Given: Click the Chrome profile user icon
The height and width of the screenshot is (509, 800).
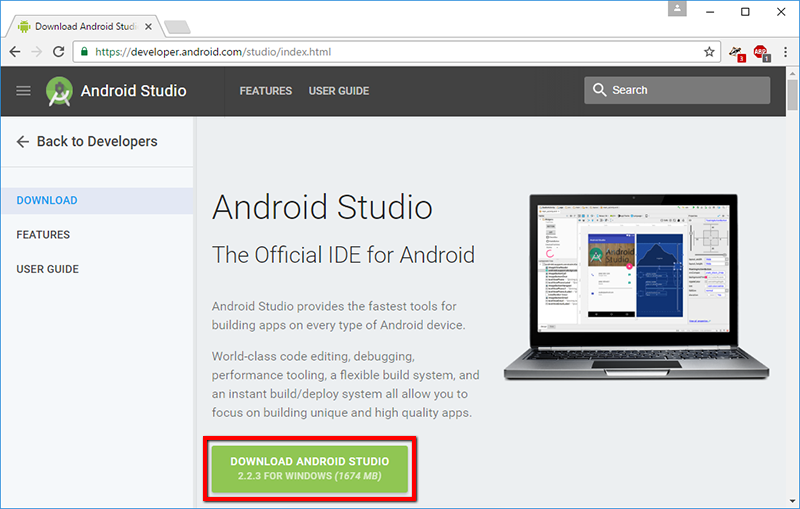Looking at the screenshot, I should pyautogui.click(x=677, y=9).
